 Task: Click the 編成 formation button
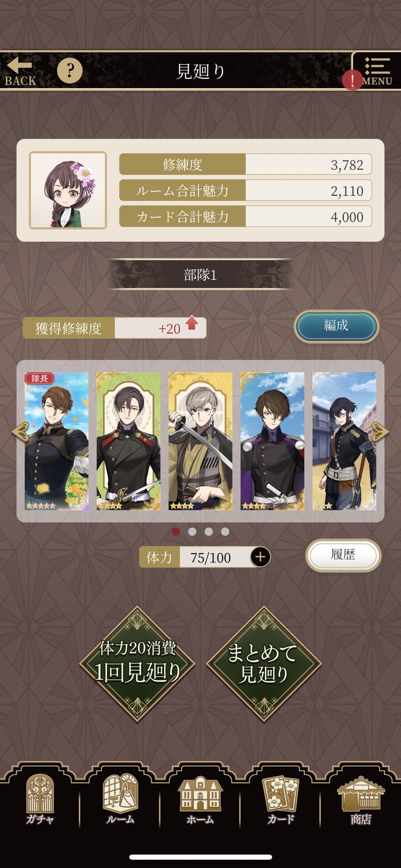(x=336, y=326)
